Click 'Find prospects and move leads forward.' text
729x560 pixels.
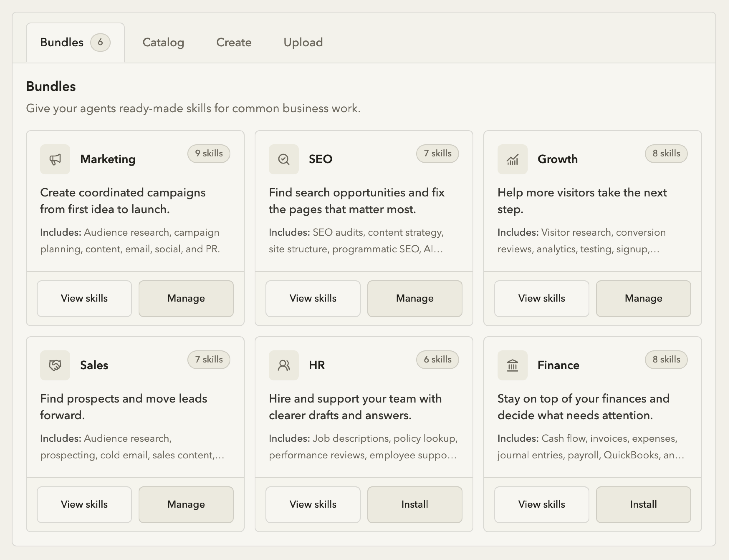pos(124,407)
